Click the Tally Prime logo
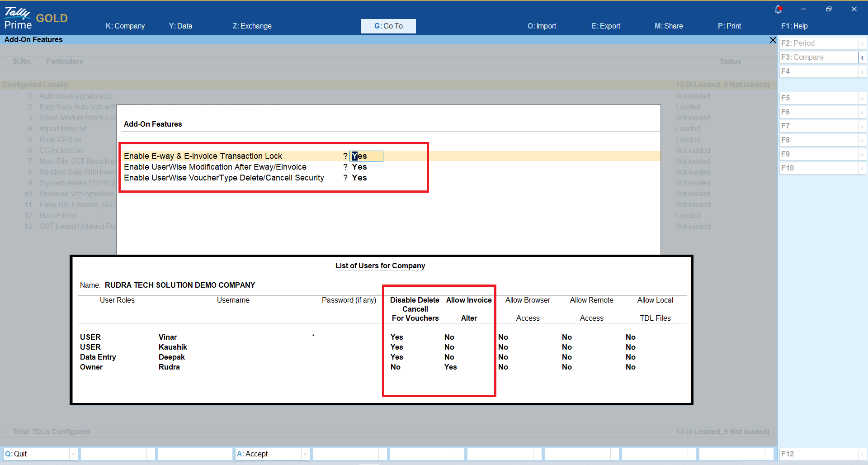 click(18, 18)
